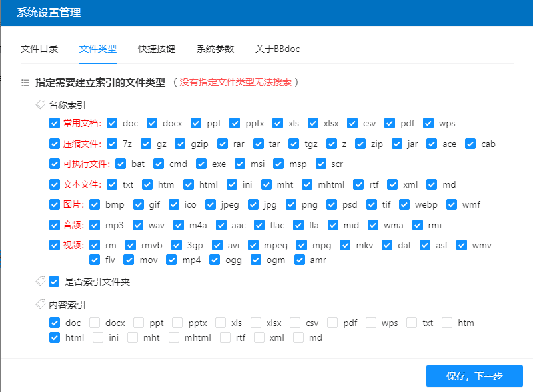Viewport: 533px width, 392px height.
Task: Click the 保存，下一步 button
Action: (x=474, y=376)
